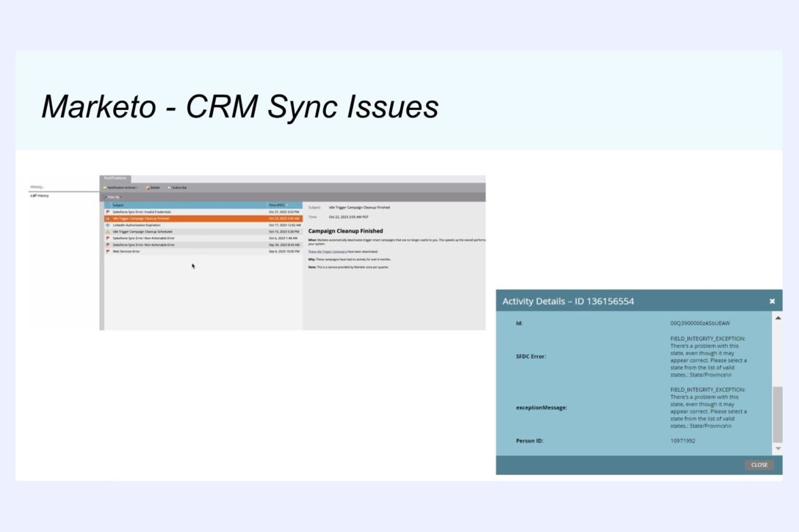
Task: Click red flag icon of Web Services Error
Action: (107, 252)
